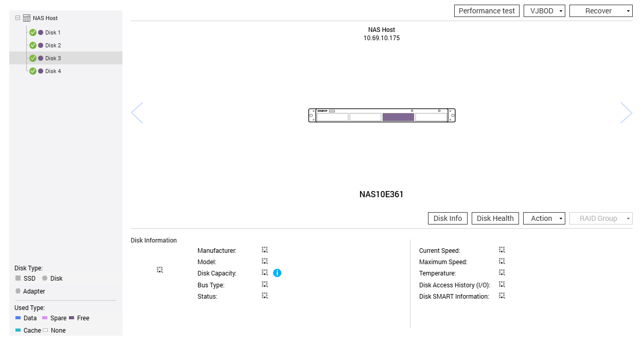The width and height of the screenshot is (644, 345).
Task: Click the Current Speed label
Action: point(439,251)
